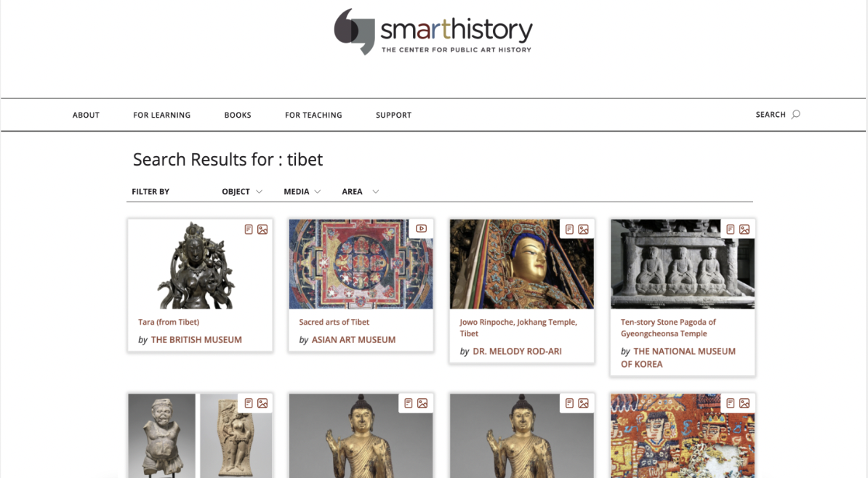Click video icon on Sacred arts of Tibet card
Image resolution: width=868 pixels, height=478 pixels.
pyautogui.click(x=421, y=229)
